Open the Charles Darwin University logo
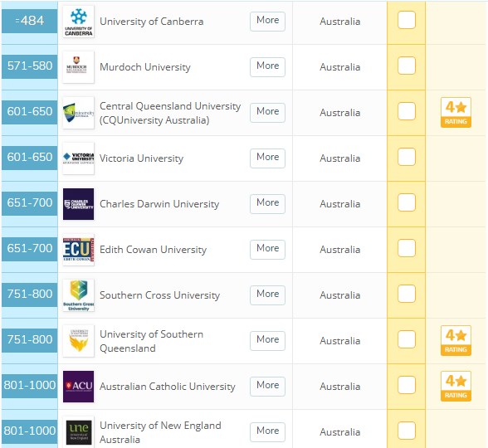Image resolution: width=488 pixels, height=448 pixels. [78, 204]
